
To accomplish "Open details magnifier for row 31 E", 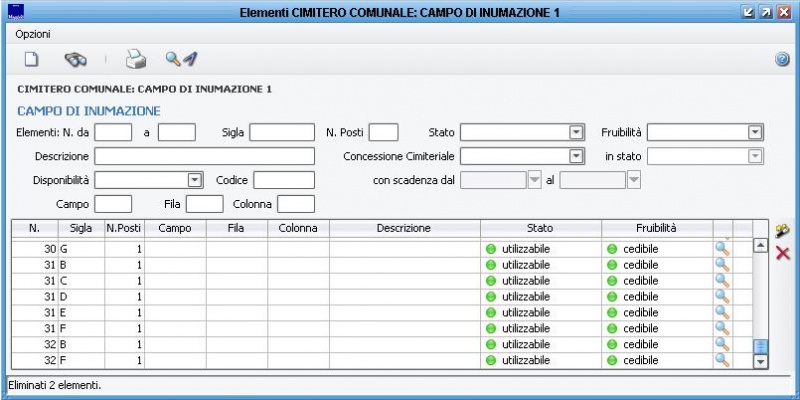I will (x=722, y=312).
